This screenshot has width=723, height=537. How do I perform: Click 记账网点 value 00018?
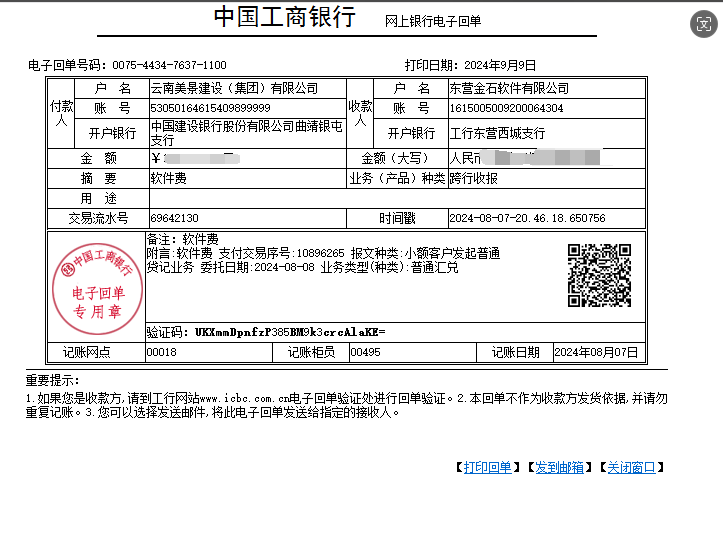(161, 352)
